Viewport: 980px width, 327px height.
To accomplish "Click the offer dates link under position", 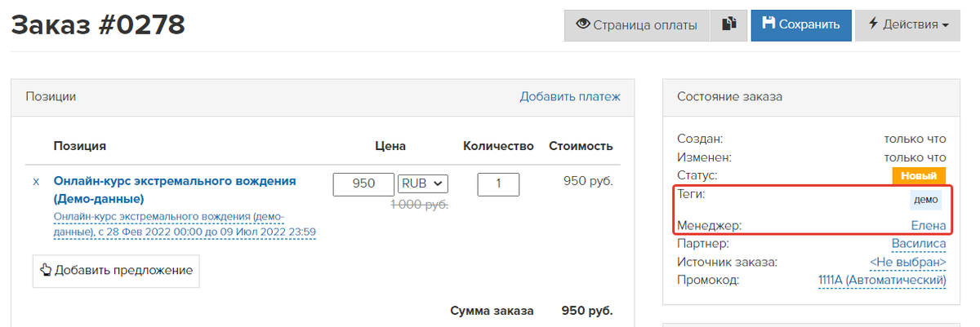I will 185,224.
